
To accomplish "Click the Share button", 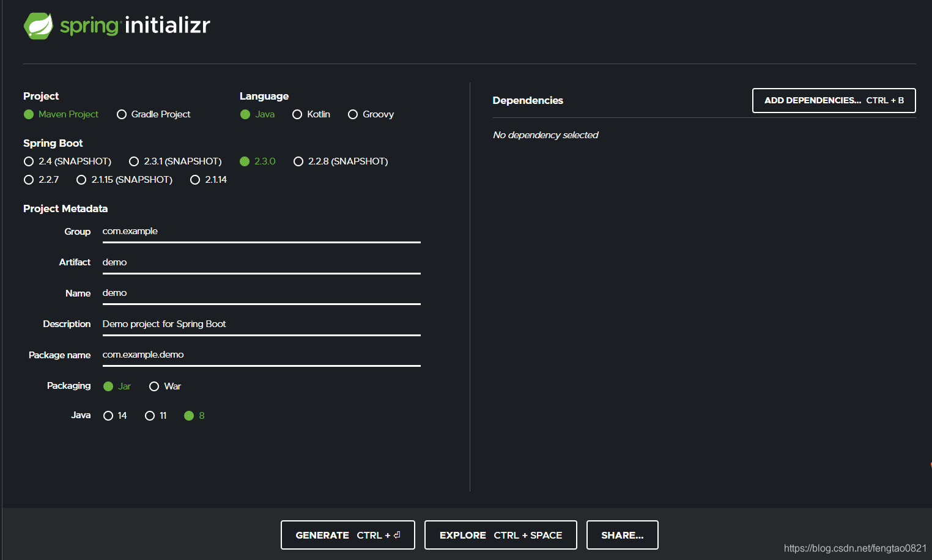I will [x=623, y=535].
